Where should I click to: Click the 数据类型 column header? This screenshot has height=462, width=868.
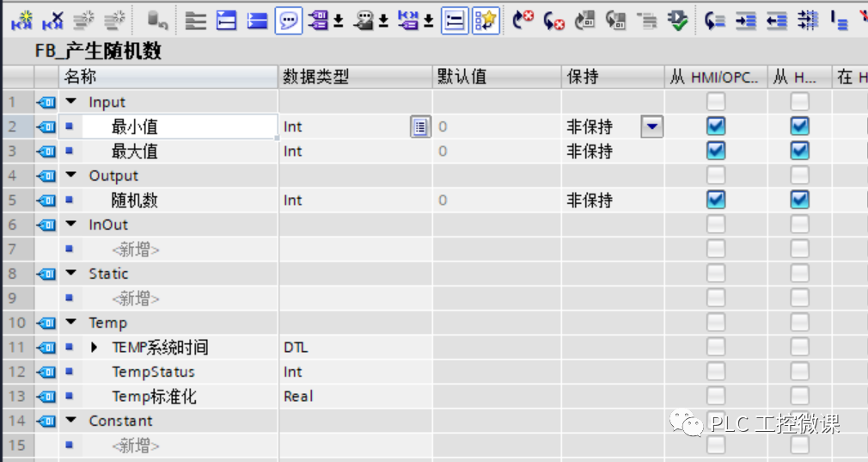tap(355, 77)
